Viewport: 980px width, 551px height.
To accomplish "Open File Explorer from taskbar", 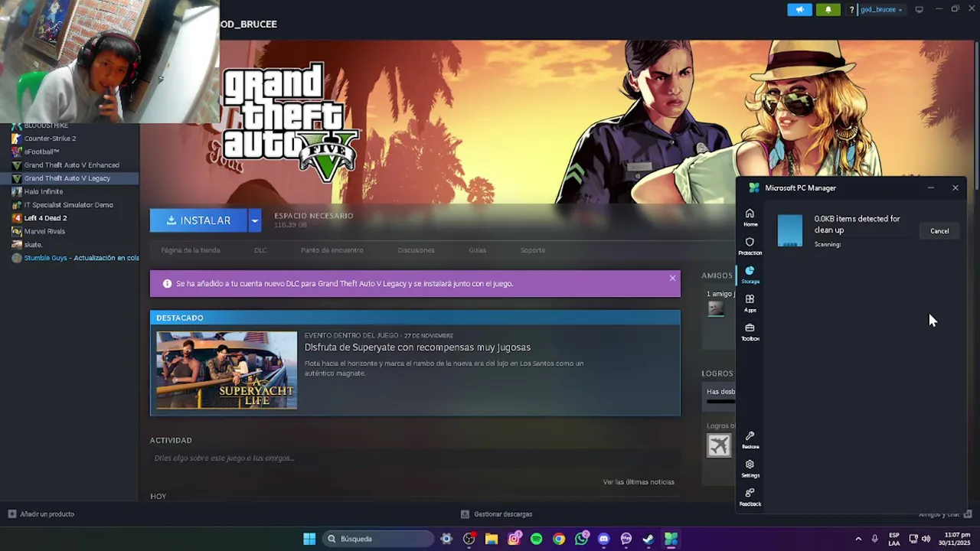I will coord(492,539).
